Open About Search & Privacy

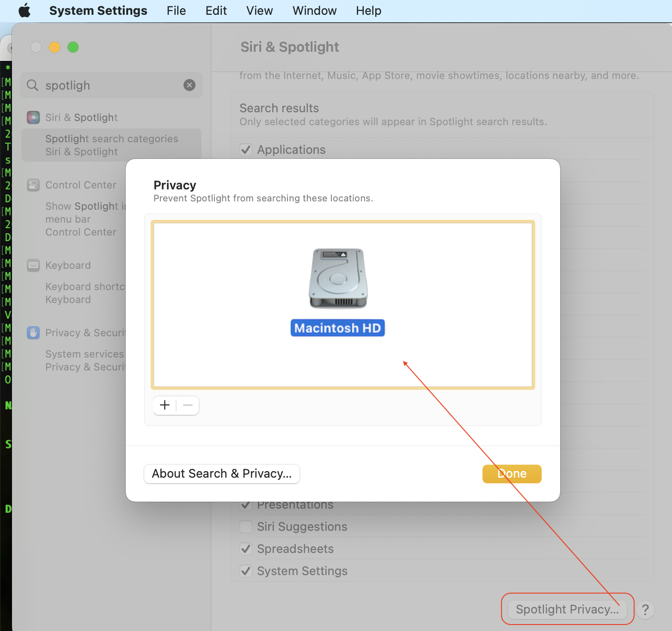tap(221, 473)
